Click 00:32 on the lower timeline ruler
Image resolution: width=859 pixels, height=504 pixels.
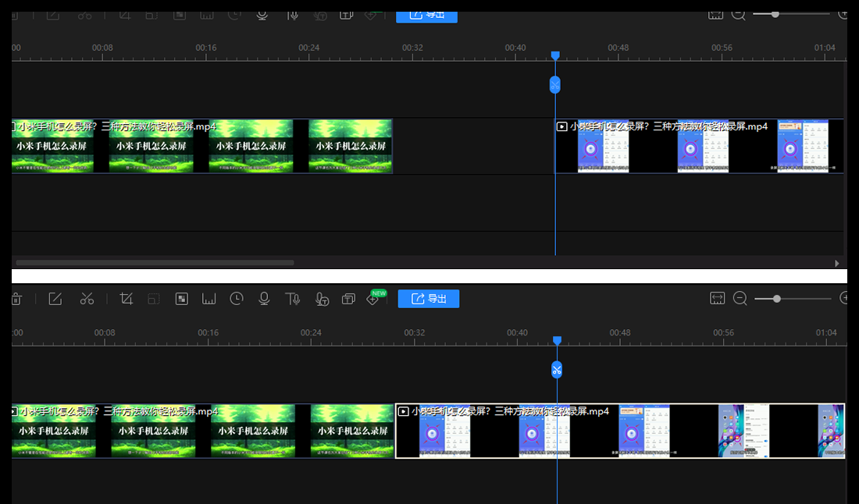[415, 332]
